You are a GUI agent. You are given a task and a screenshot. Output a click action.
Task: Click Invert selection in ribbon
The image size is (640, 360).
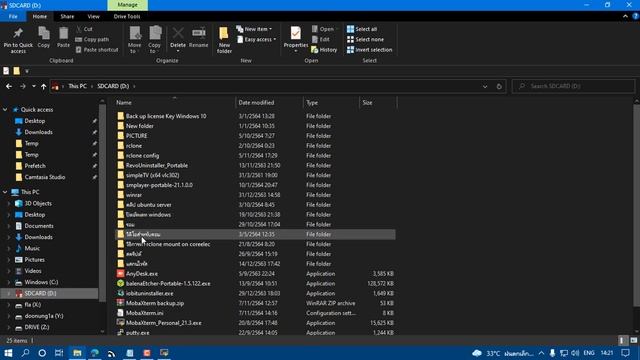point(369,50)
